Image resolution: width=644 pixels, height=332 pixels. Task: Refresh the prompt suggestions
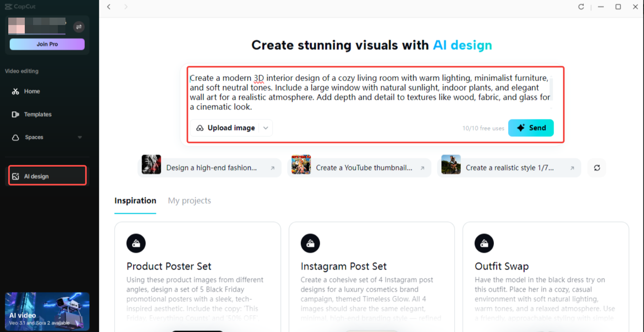coord(597,168)
